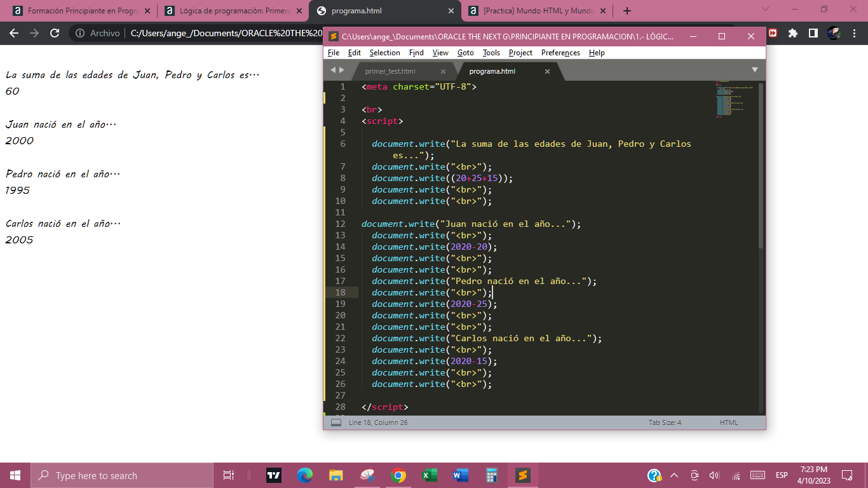Switch to [Practica] Mundo HTML Chrome tab
The width and height of the screenshot is (868, 488).
[x=537, y=11]
